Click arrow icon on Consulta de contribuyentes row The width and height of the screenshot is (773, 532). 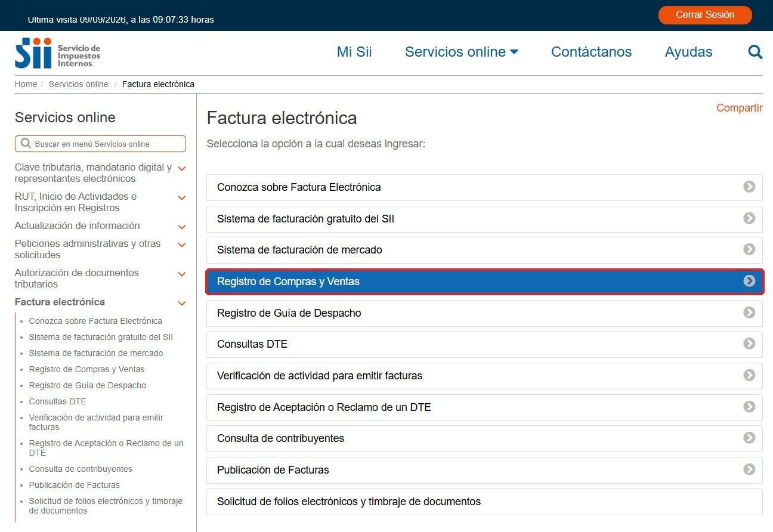(749, 438)
